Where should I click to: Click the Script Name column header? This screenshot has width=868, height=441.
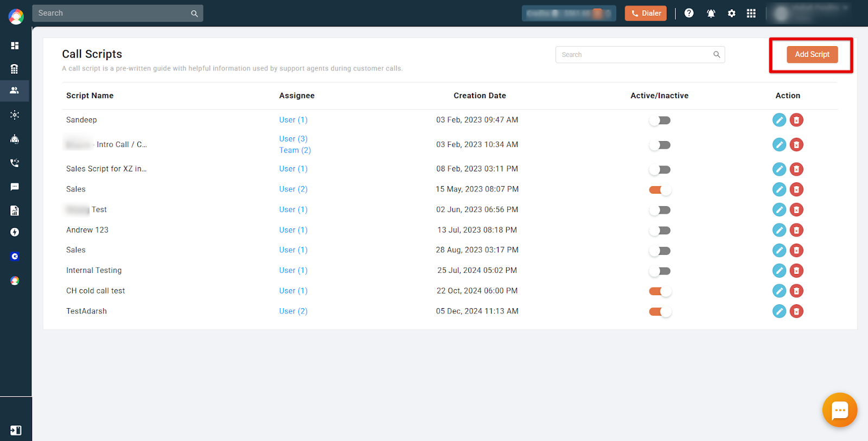pyautogui.click(x=90, y=95)
